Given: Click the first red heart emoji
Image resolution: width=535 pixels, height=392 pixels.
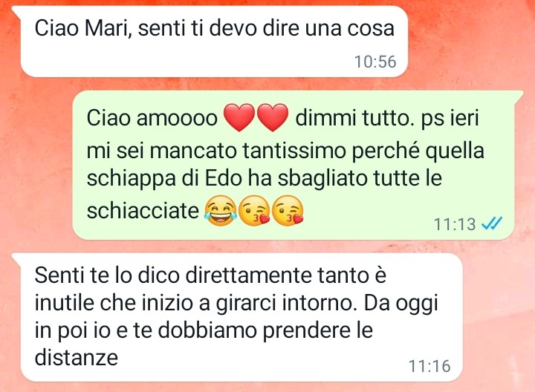Looking at the screenshot, I should (239, 117).
